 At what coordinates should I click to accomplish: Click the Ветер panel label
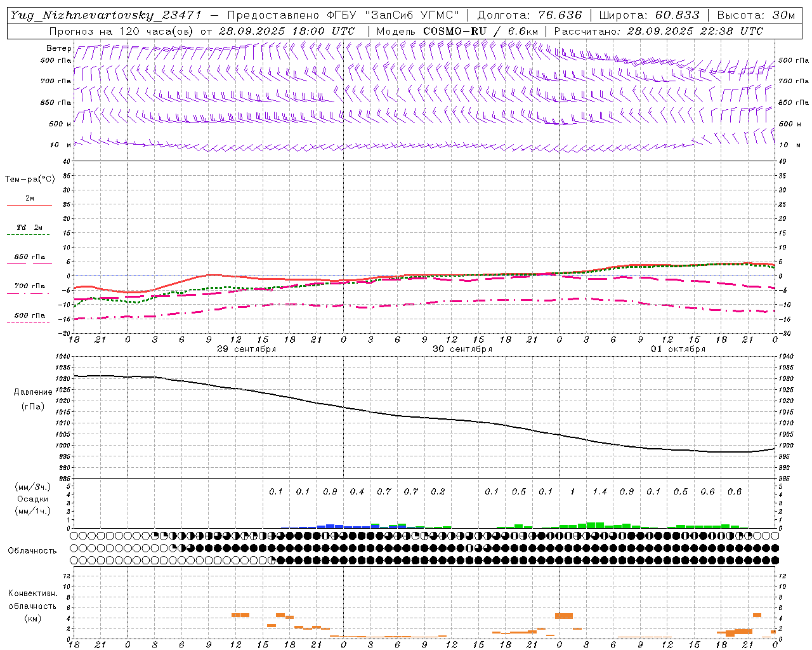(58, 48)
